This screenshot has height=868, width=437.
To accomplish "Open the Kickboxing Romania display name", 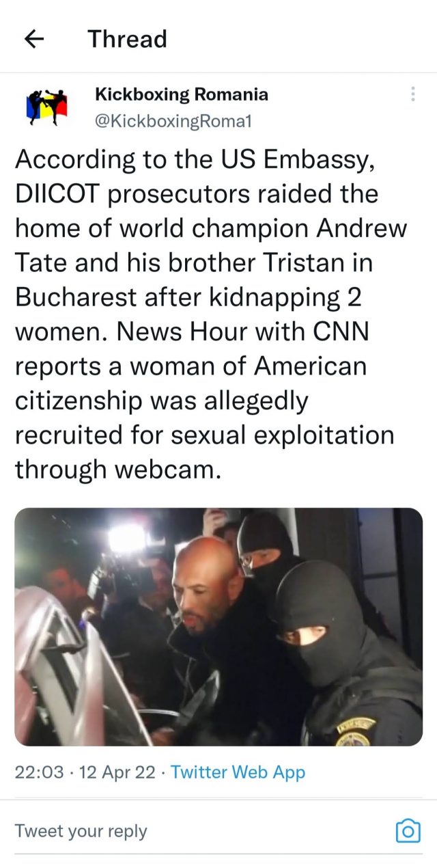I will point(182,94).
